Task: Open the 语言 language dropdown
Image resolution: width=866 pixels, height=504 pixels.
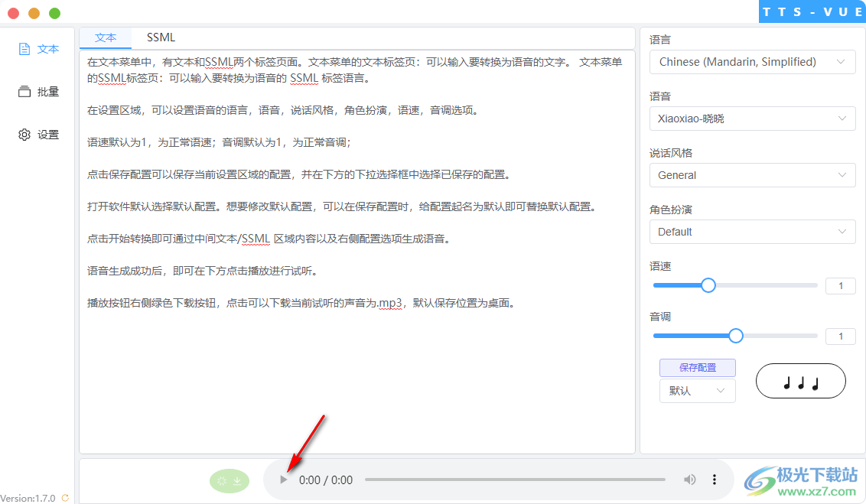Action: click(x=752, y=61)
